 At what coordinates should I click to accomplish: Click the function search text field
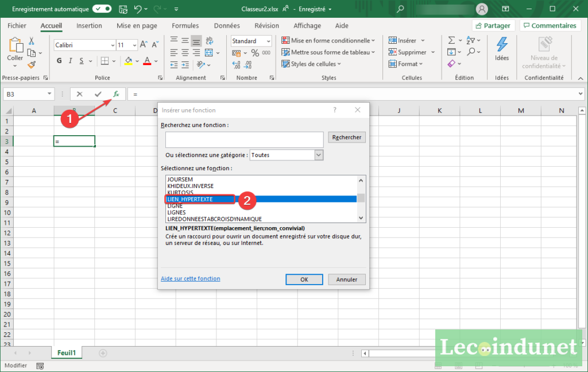tap(244, 139)
